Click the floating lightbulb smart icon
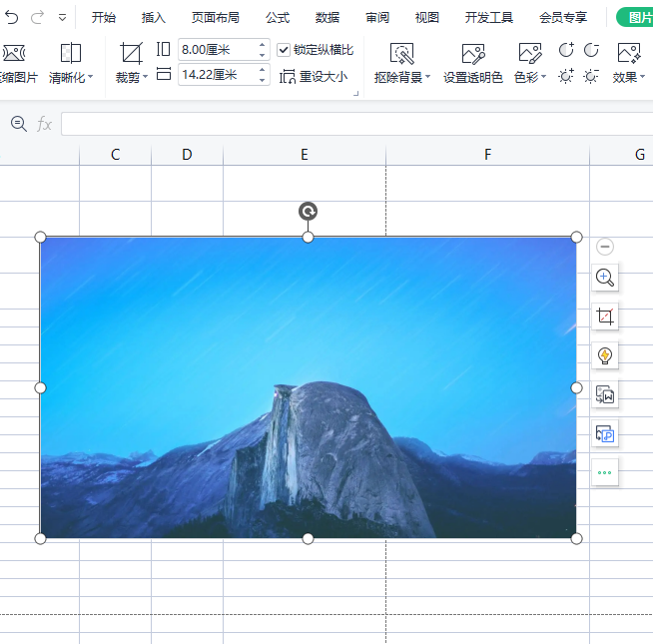The image size is (653, 644). click(605, 355)
